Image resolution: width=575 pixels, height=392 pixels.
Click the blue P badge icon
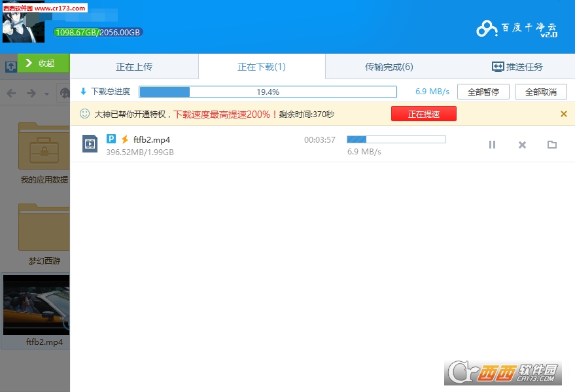coord(111,139)
